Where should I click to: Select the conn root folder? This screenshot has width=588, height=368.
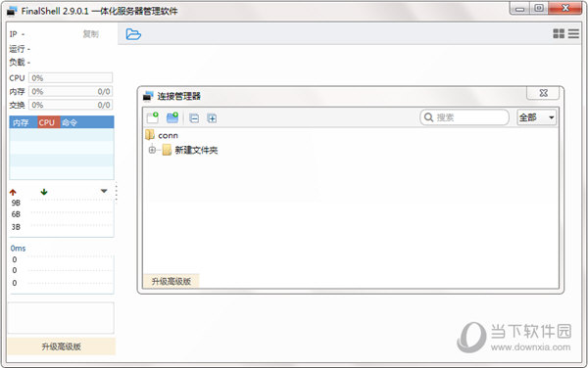pos(162,135)
